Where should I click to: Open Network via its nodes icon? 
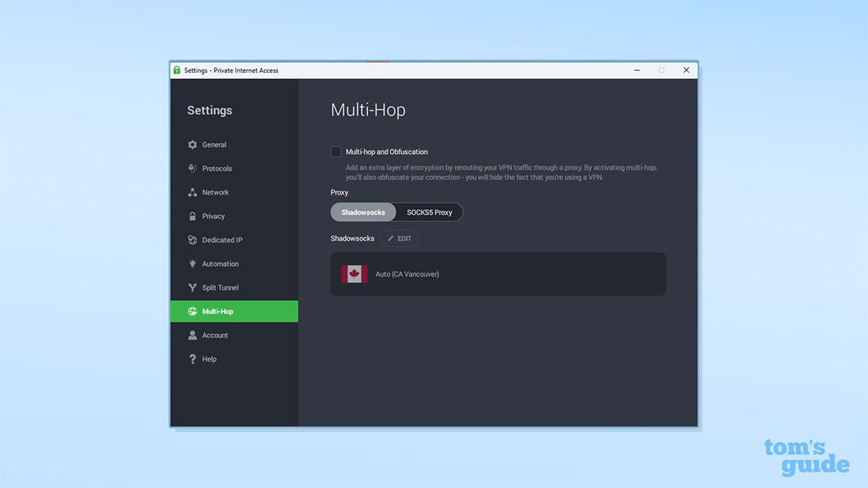click(192, 192)
